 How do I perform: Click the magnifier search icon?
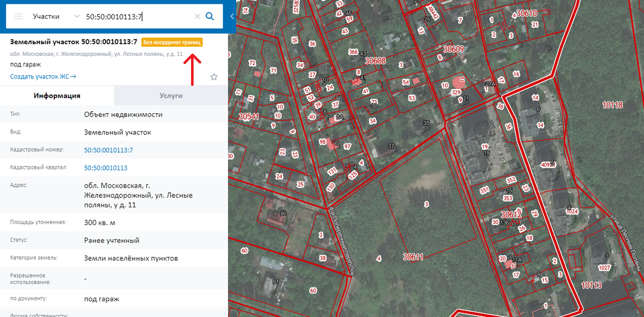click(x=210, y=17)
